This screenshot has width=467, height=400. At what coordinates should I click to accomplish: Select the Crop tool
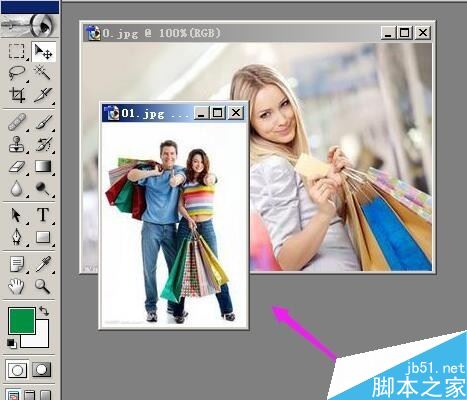(16, 95)
